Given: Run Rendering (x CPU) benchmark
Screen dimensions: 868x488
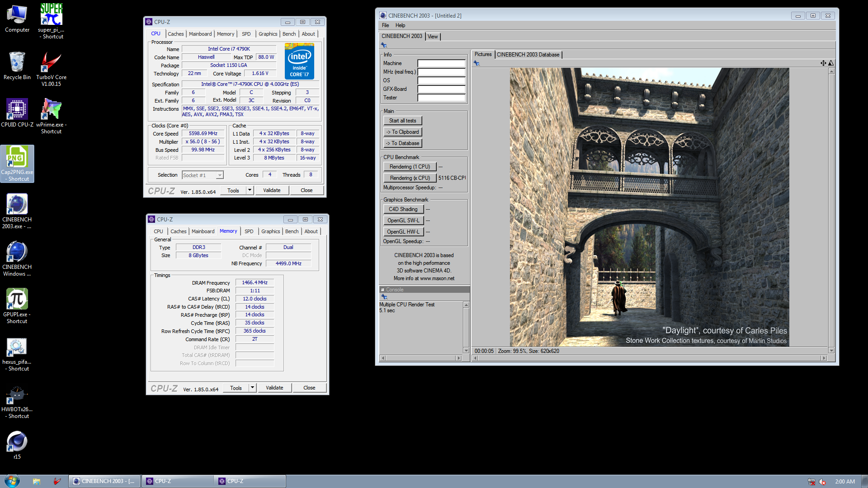Looking at the screenshot, I should point(410,178).
